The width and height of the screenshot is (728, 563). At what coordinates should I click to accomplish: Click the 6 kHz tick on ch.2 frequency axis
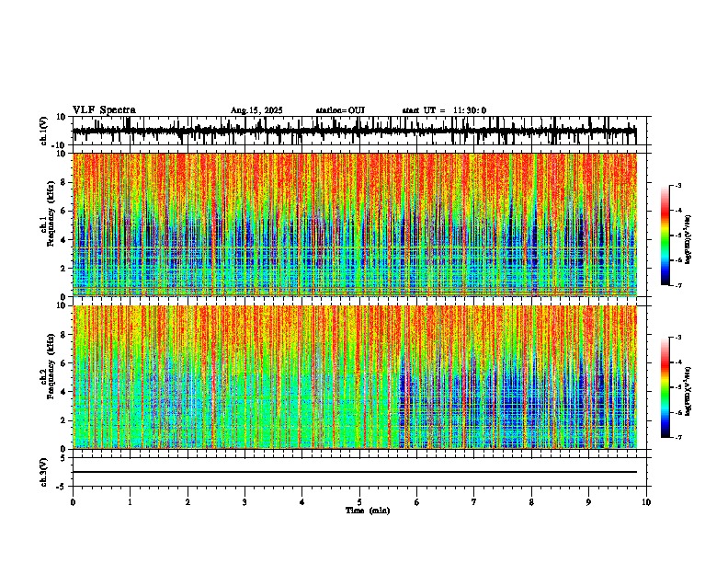coord(64,363)
